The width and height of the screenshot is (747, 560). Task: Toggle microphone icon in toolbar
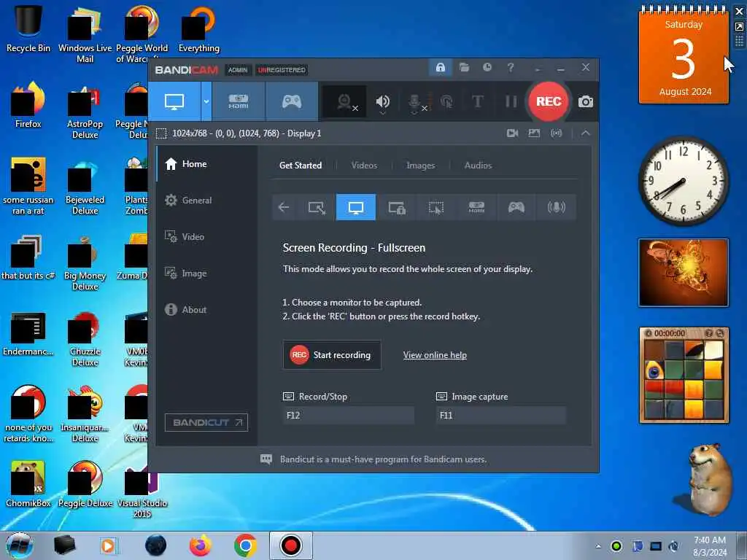pyautogui.click(x=415, y=102)
